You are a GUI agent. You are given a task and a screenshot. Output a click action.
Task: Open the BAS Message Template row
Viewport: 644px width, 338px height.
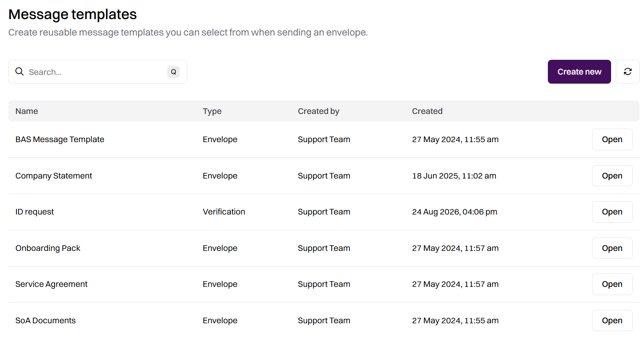click(612, 140)
